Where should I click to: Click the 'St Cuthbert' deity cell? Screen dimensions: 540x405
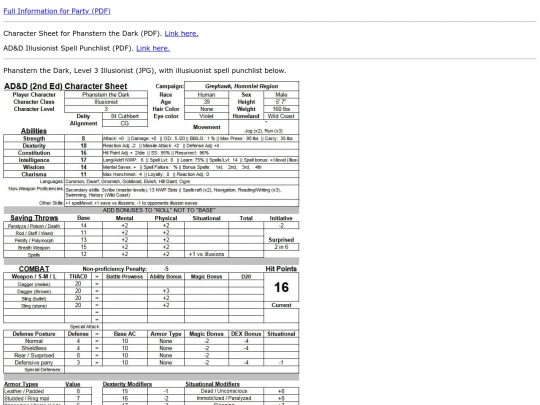125,116
